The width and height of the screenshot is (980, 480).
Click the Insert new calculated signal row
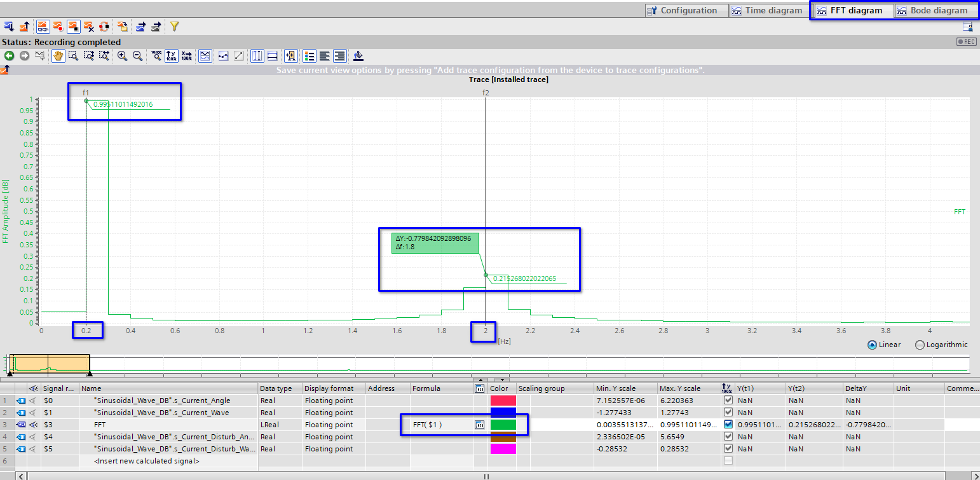[x=146, y=461]
